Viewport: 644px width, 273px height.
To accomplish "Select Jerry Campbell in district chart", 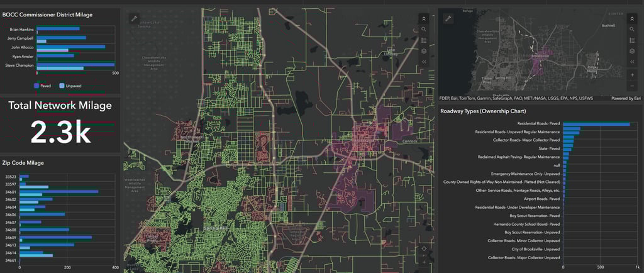I will (x=21, y=38).
